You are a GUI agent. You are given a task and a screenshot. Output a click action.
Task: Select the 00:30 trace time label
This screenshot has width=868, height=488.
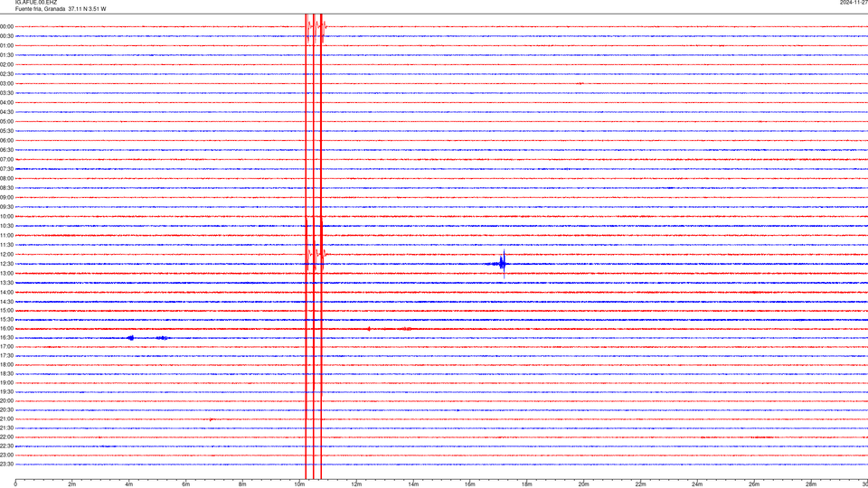click(6, 36)
